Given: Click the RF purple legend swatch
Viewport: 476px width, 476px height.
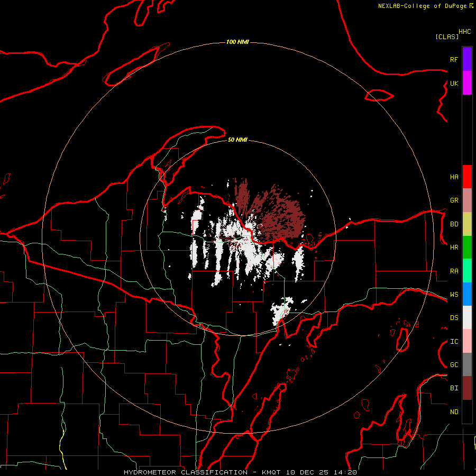Looking at the screenshot, I should [467, 59].
